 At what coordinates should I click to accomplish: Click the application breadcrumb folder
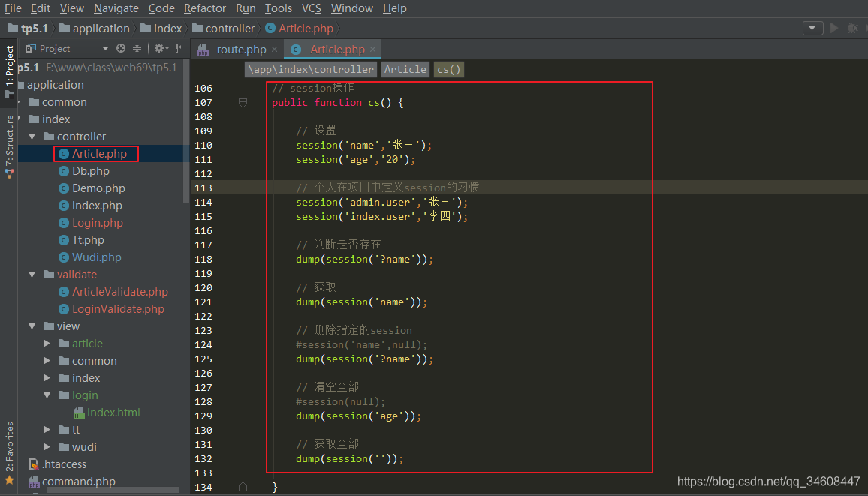(x=94, y=29)
